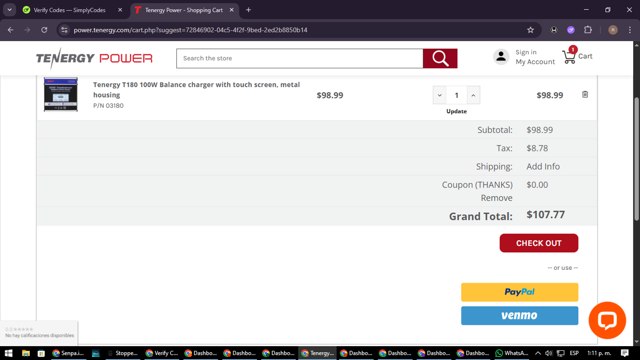Viewport: 640px width, 360px height.
Task: Open File Explorer from the taskbar
Action: coord(26,353)
